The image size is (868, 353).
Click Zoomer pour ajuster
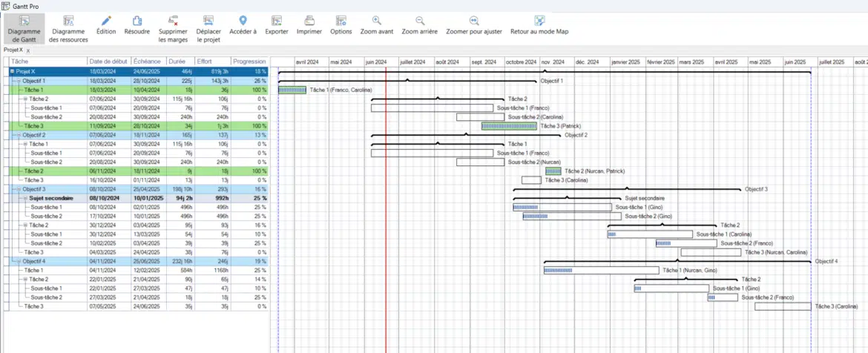point(475,22)
